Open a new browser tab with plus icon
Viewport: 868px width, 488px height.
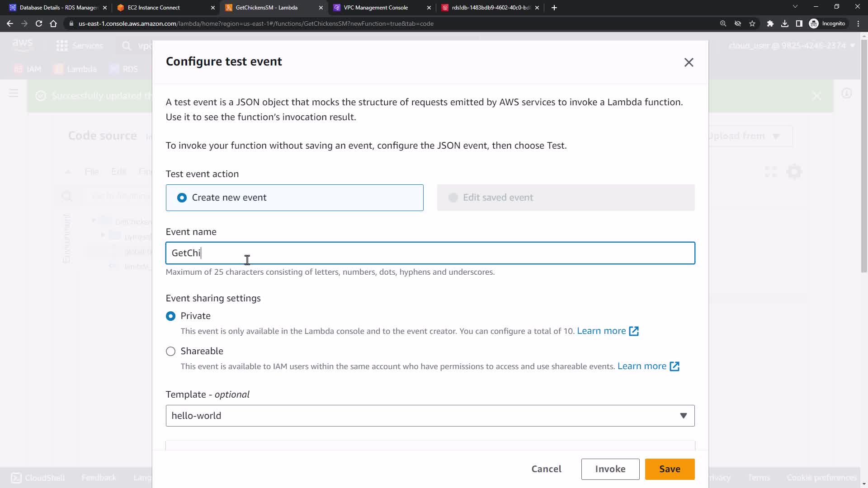tap(554, 8)
